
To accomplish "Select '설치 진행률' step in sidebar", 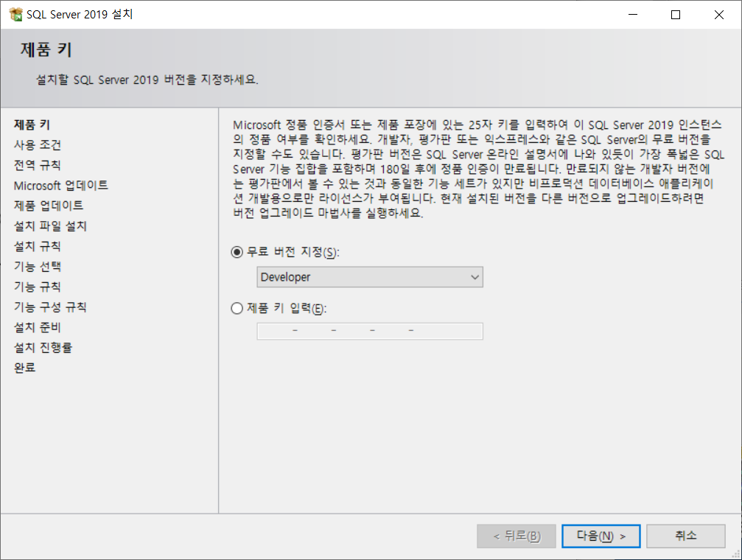I will (x=43, y=348).
